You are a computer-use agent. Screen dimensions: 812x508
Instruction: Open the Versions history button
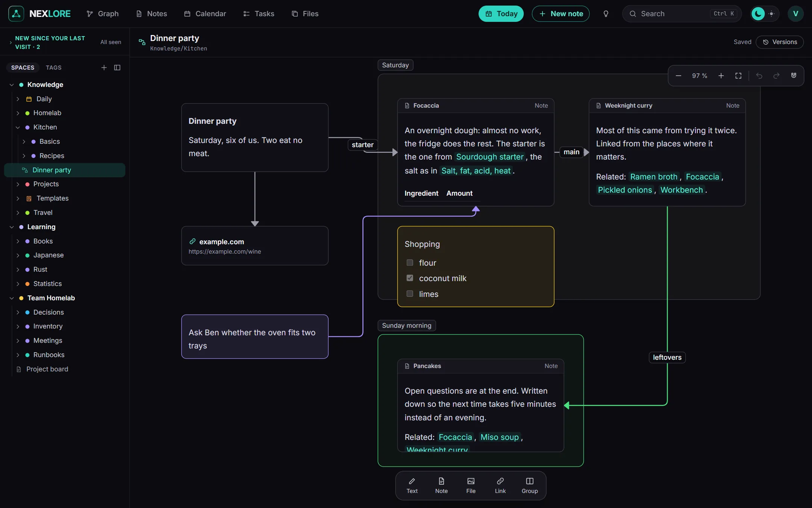(x=780, y=42)
